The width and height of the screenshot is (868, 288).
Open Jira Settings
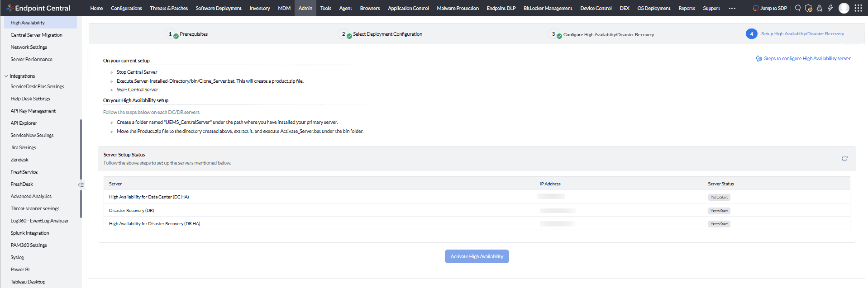coord(24,147)
